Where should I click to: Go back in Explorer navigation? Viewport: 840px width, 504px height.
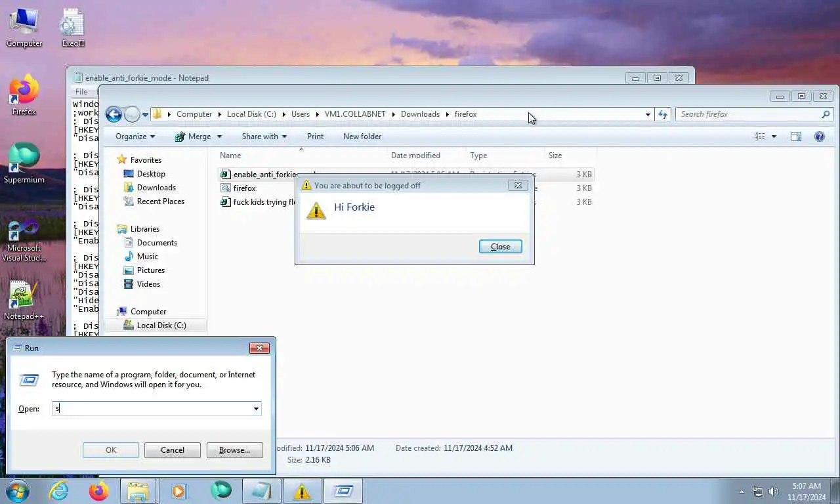click(114, 114)
